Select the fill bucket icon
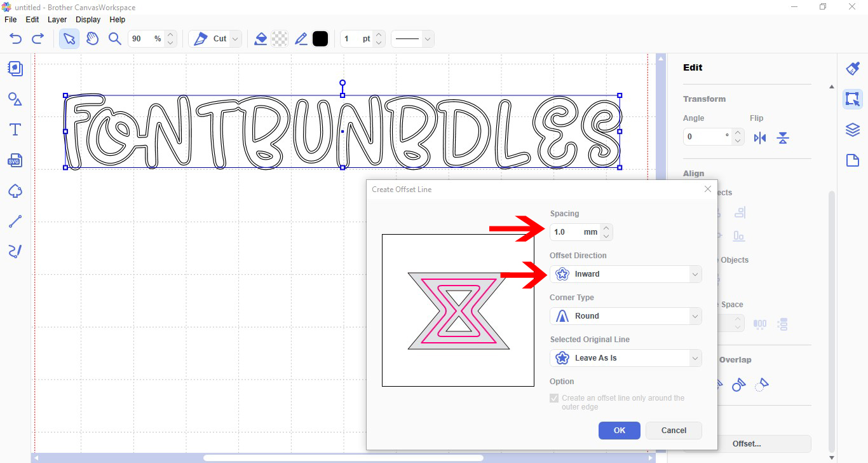The image size is (868, 463). click(261, 39)
